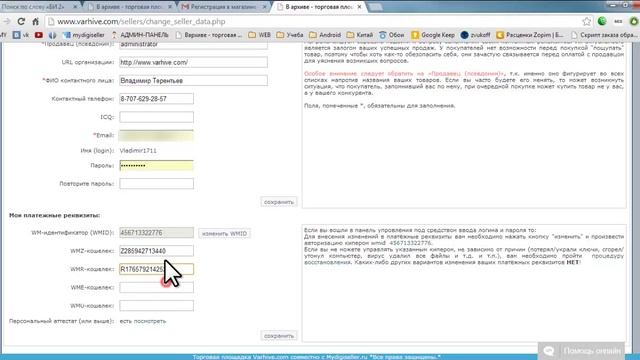Image resolution: width=640 pixels, height=360 pixels.
Task: Bookmark this page with the star icon
Action: (587, 21)
